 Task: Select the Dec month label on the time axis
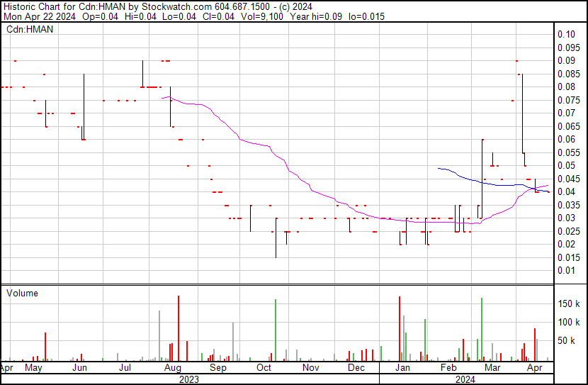[x=356, y=369]
